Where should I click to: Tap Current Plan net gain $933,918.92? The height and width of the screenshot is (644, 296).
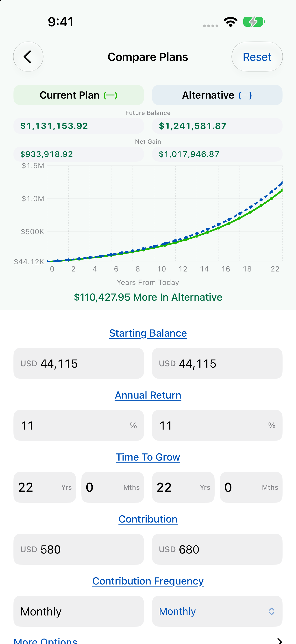coord(79,154)
